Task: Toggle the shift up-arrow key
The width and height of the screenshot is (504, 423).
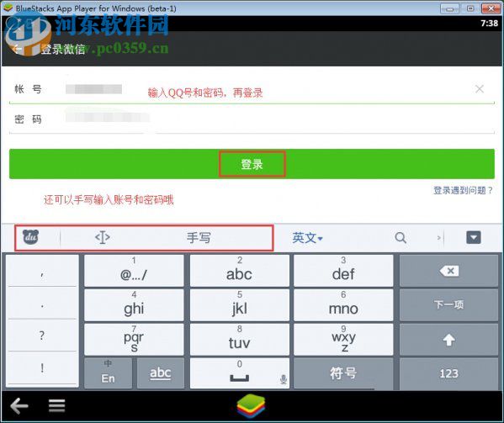Action: coord(448,340)
